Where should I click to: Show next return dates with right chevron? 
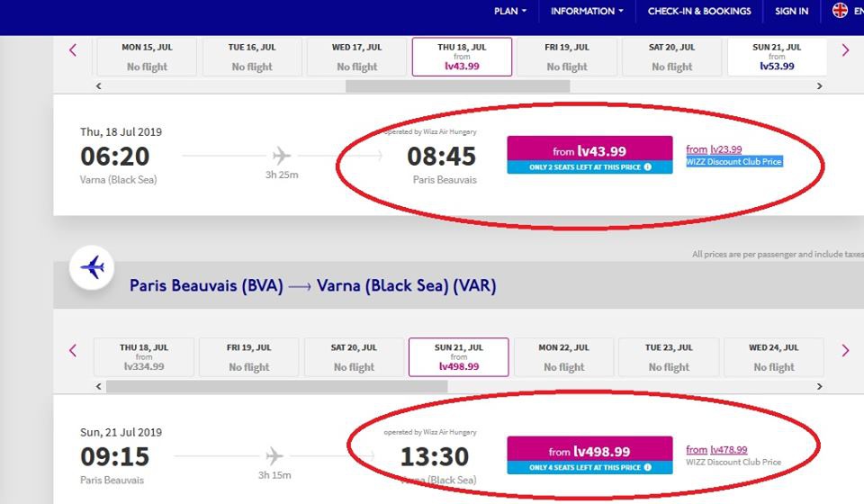coord(845,350)
